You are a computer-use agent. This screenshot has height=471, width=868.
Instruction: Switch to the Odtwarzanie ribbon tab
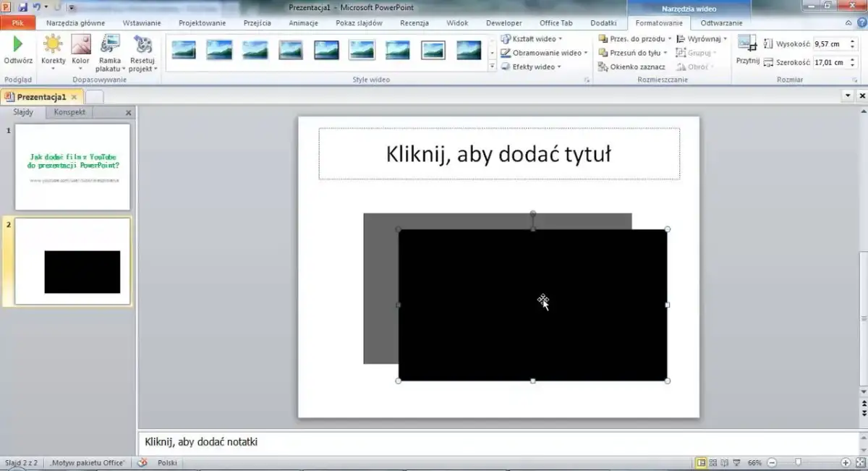[x=721, y=22]
